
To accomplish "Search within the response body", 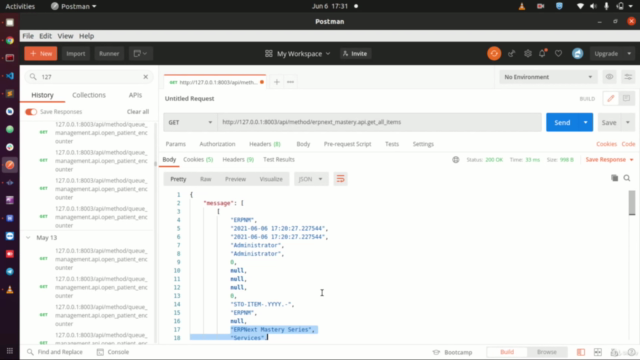I will (627, 178).
